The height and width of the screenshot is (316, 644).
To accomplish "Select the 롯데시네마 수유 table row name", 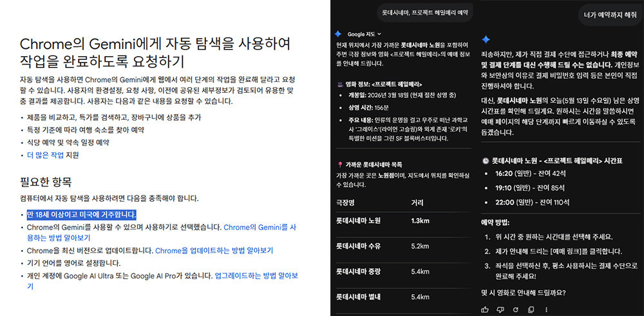I will pyautogui.click(x=358, y=246).
